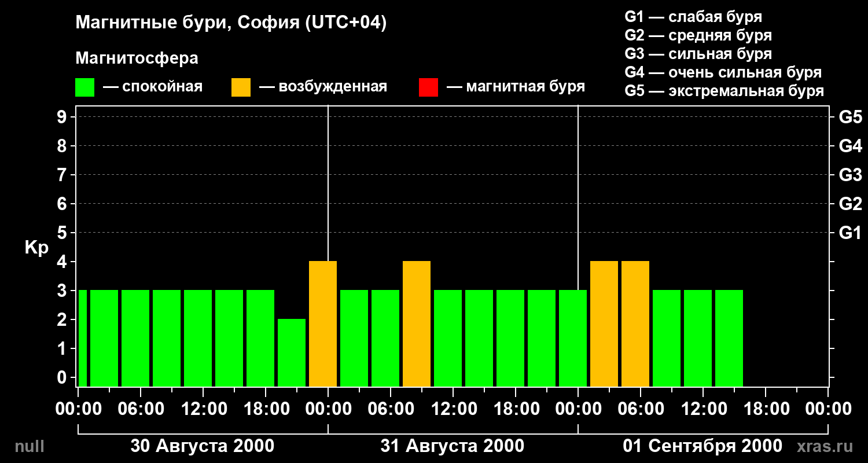This screenshot has width=868, height=463.
Task: Select the 'G3 — сильная буря' description
Action: 698,54
